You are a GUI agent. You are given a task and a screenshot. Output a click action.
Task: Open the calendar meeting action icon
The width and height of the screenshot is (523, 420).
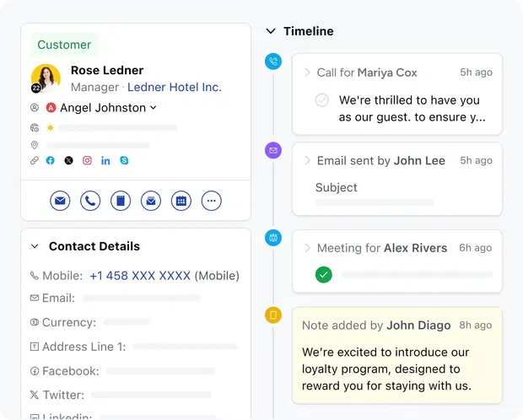click(181, 201)
